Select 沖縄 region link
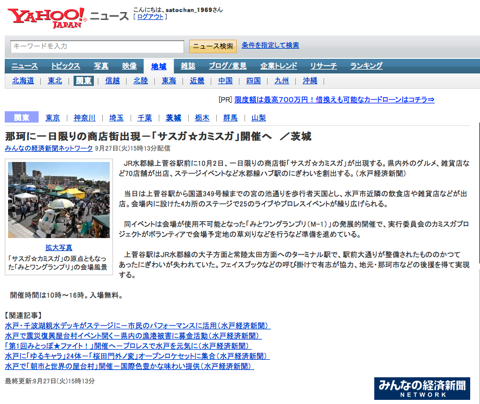Image resolution: width=480 pixels, height=404 pixels. coord(310,81)
